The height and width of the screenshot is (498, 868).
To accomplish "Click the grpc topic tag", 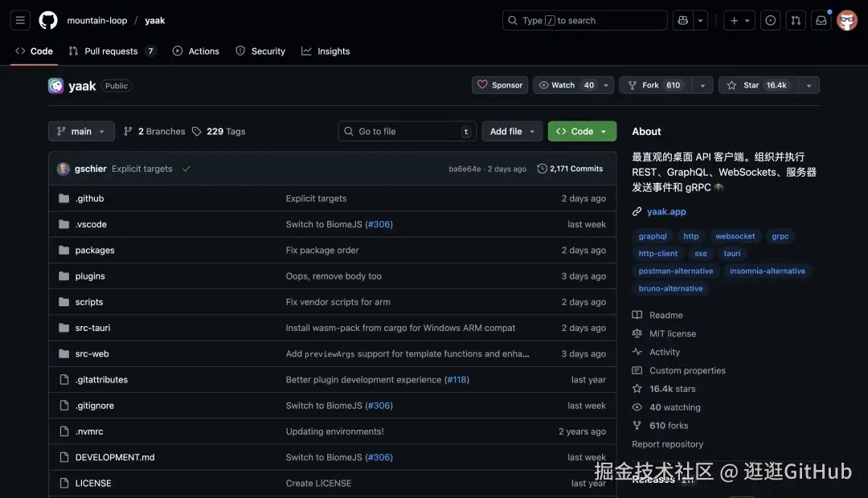I will pos(780,236).
